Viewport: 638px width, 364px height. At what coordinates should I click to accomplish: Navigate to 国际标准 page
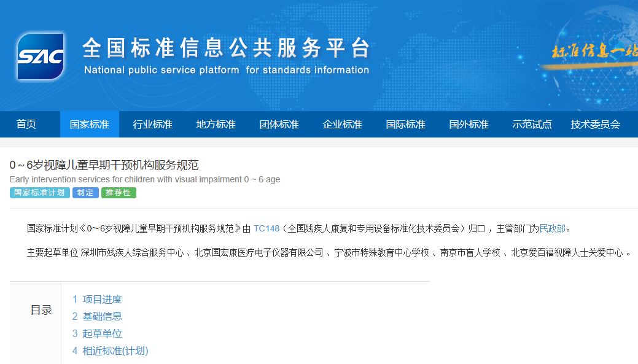tap(406, 124)
